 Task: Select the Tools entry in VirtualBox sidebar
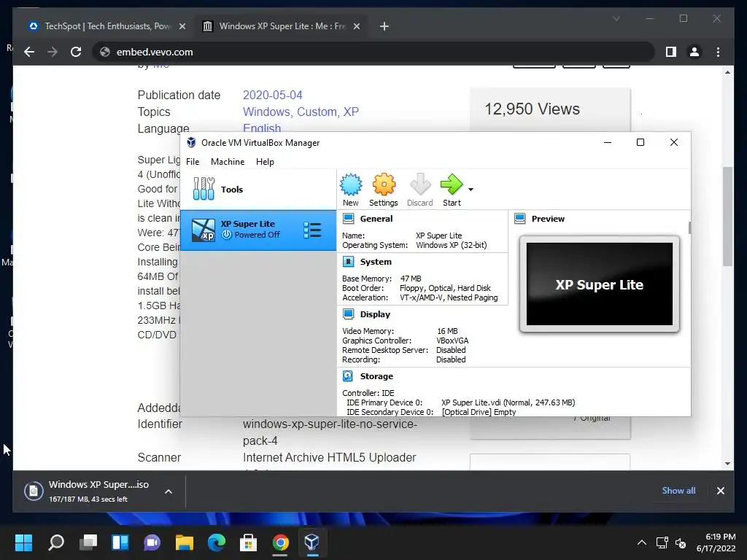[258, 189]
